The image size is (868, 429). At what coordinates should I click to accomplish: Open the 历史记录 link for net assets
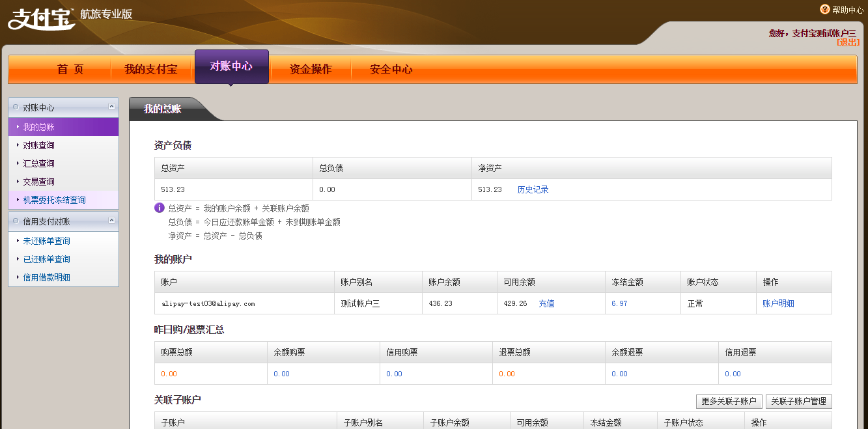(533, 189)
